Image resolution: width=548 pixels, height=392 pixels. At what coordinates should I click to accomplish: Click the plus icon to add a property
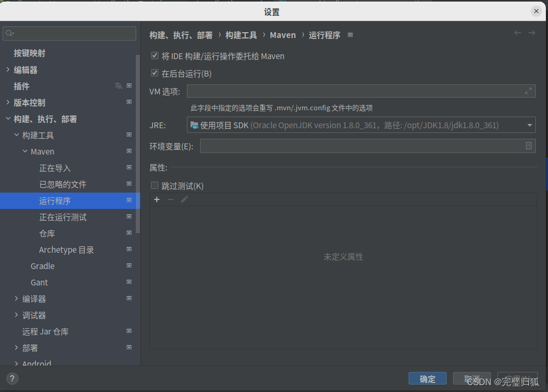click(156, 199)
